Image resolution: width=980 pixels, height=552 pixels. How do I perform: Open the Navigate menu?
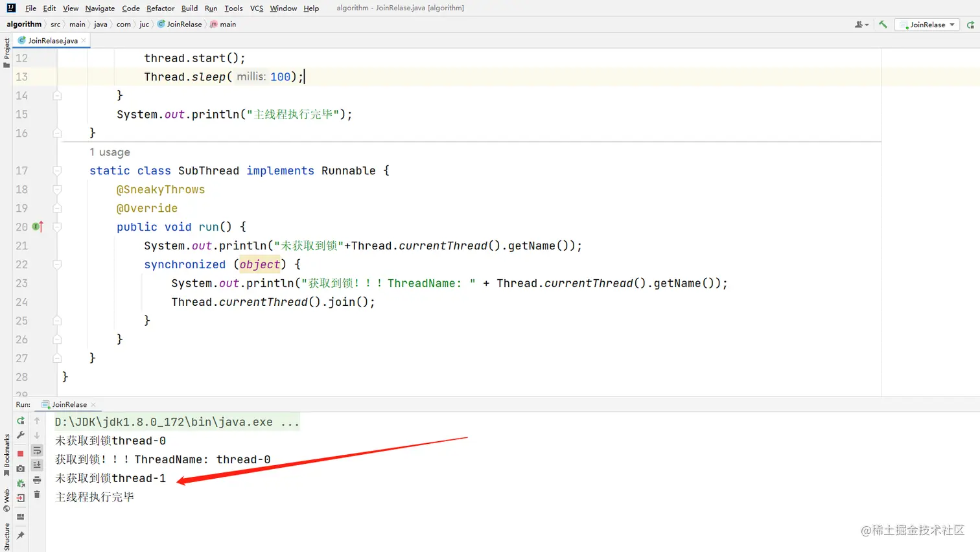pos(100,8)
